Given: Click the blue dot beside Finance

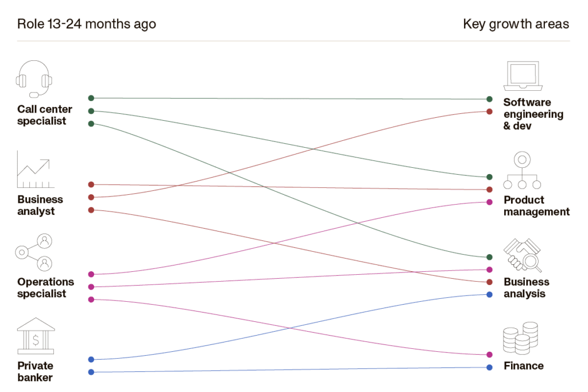Looking at the screenshot, I should pyautogui.click(x=489, y=367).
